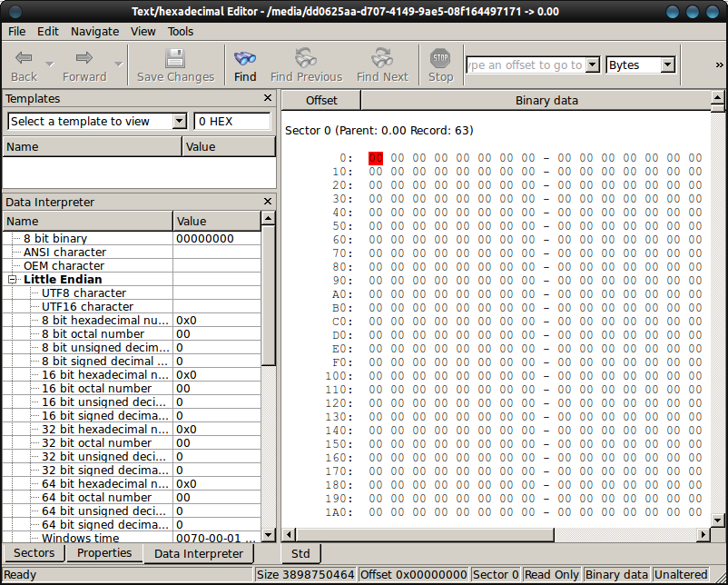
Task: Click the 0 HEX template offset field
Action: click(x=232, y=122)
